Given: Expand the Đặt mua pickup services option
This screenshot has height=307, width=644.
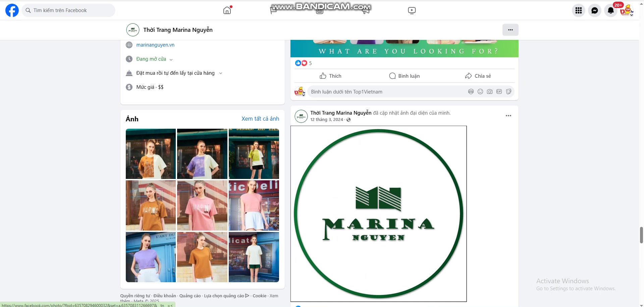Looking at the screenshot, I should 220,73.
